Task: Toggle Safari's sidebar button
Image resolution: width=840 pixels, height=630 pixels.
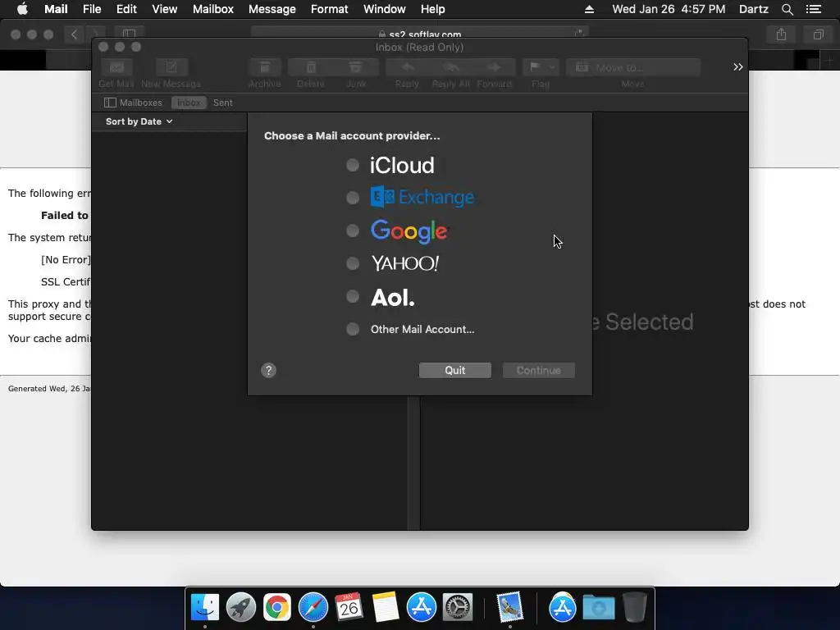Action: [x=129, y=34]
